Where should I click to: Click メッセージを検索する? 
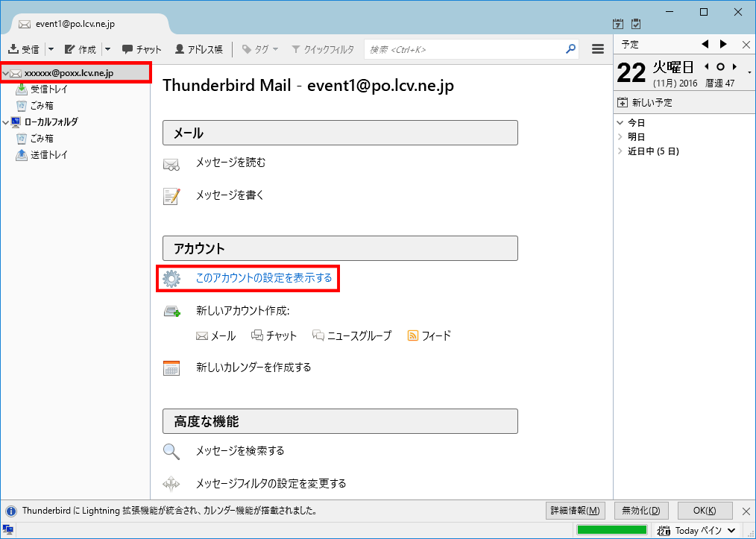(240, 451)
